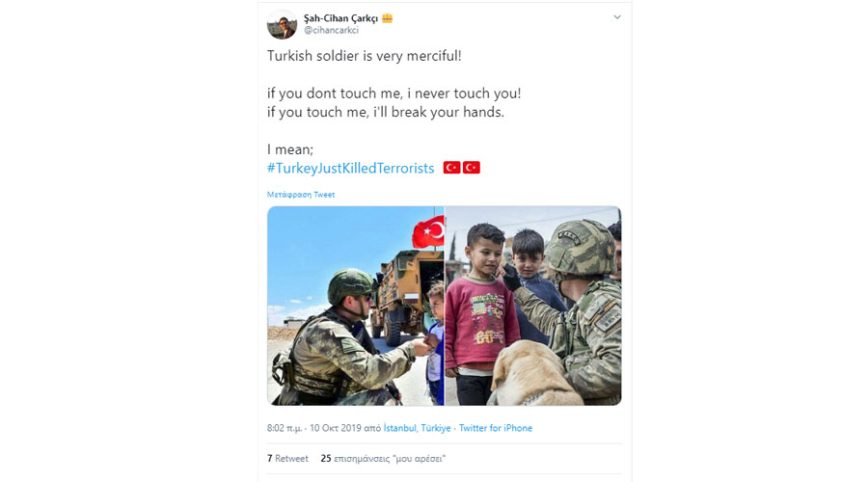The width and height of the screenshot is (868, 482).
Task: Click the first Turkish flag emoji
Action: (x=451, y=168)
